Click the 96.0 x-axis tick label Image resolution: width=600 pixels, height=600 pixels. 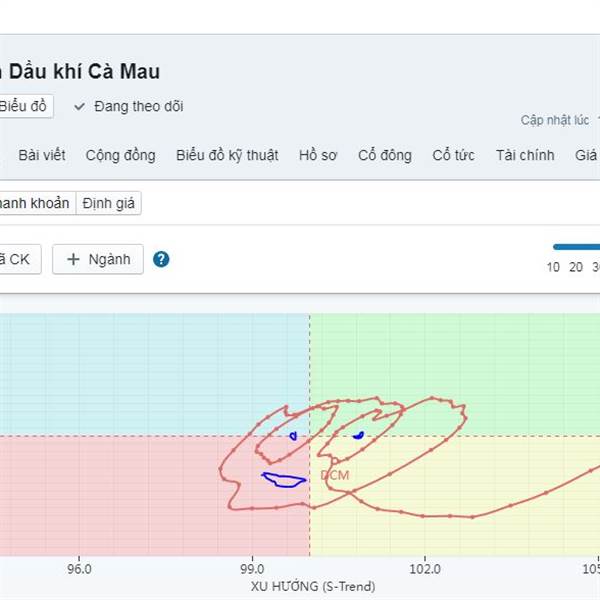coord(79,569)
